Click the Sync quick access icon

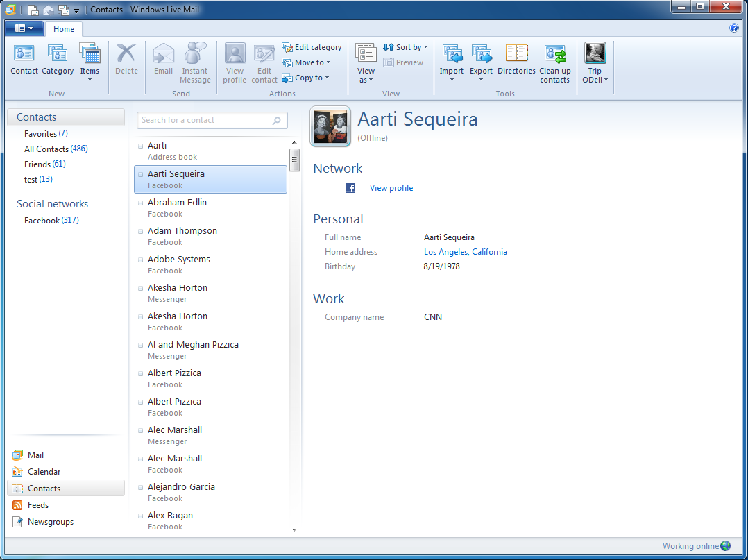coord(63,10)
